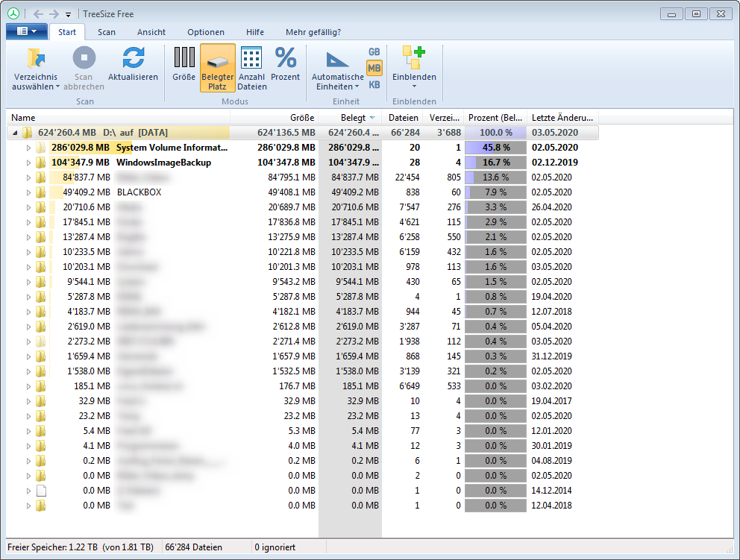This screenshot has width=740, height=560.
Task: Click the 16.7 % percent bar
Action: 495,163
